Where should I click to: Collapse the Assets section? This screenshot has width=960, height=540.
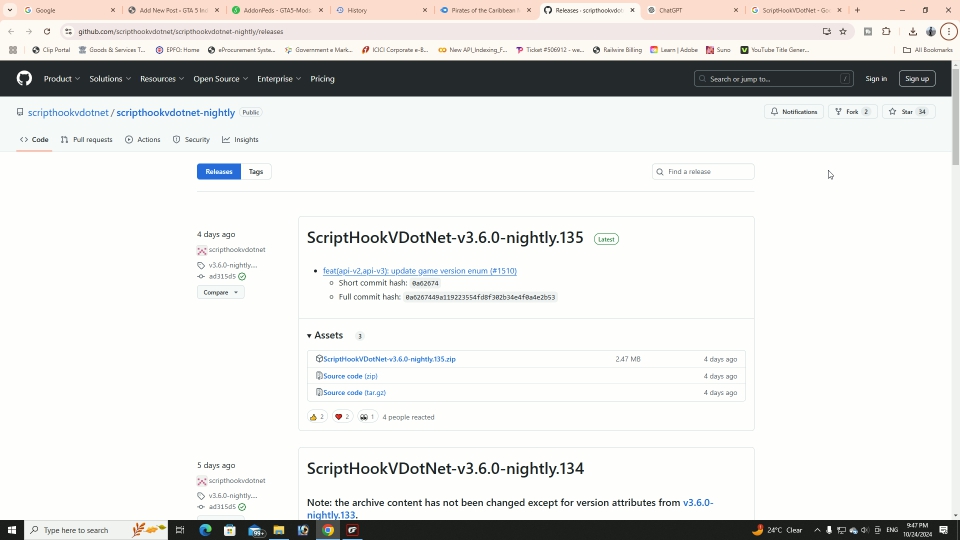tap(325, 336)
